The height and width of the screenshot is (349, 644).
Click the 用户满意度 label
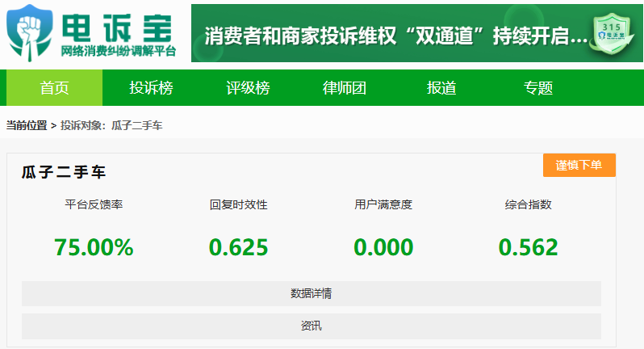[x=383, y=204]
